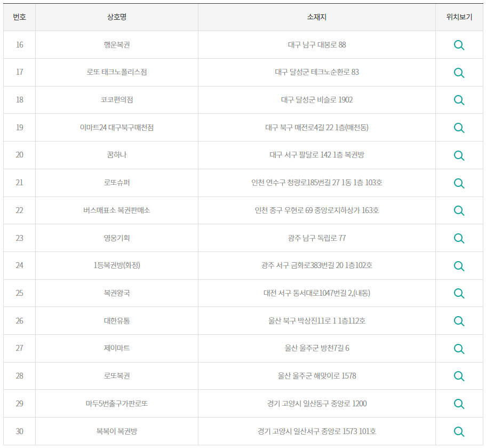Select store name 대한유통

tap(117, 321)
